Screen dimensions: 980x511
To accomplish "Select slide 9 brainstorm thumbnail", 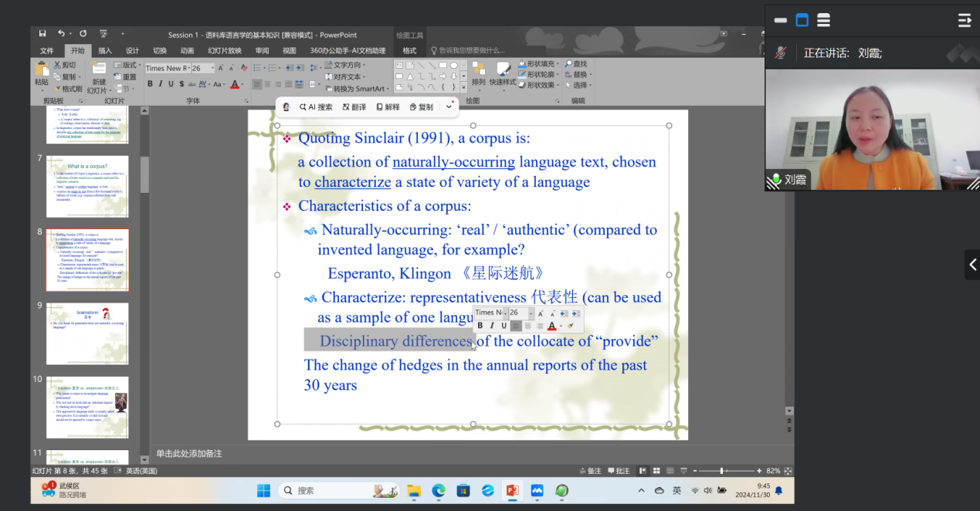I will (87, 333).
